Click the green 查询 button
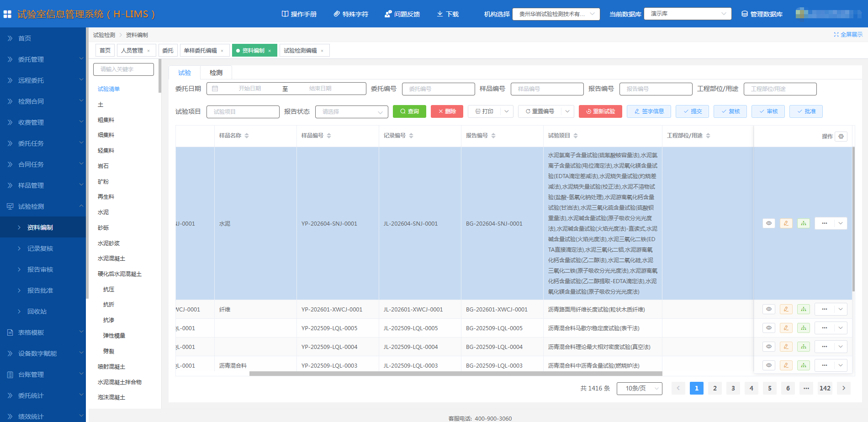 tap(409, 111)
